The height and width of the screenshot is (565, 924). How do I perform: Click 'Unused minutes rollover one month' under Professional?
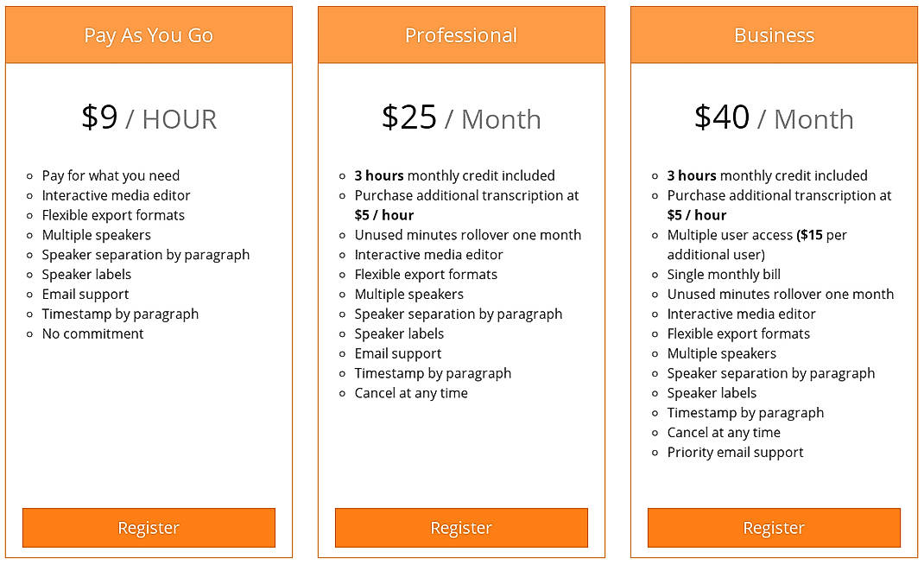(468, 234)
